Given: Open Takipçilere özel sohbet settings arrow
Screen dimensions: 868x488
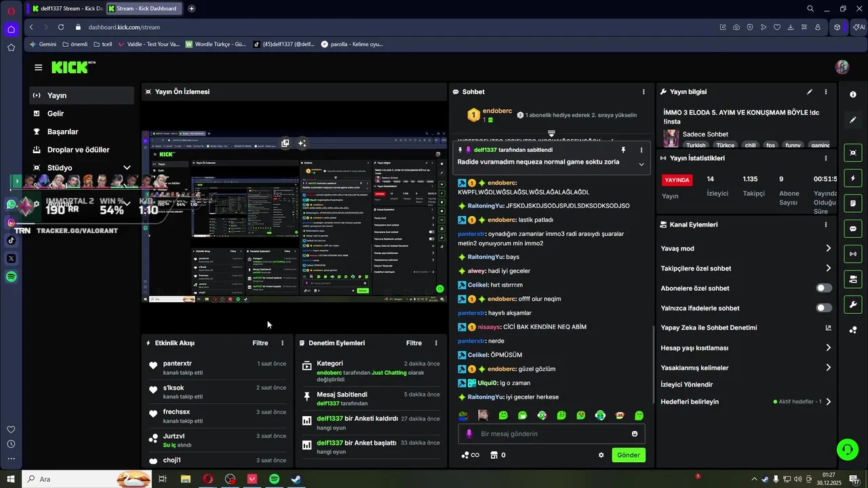Looking at the screenshot, I should coord(828,268).
